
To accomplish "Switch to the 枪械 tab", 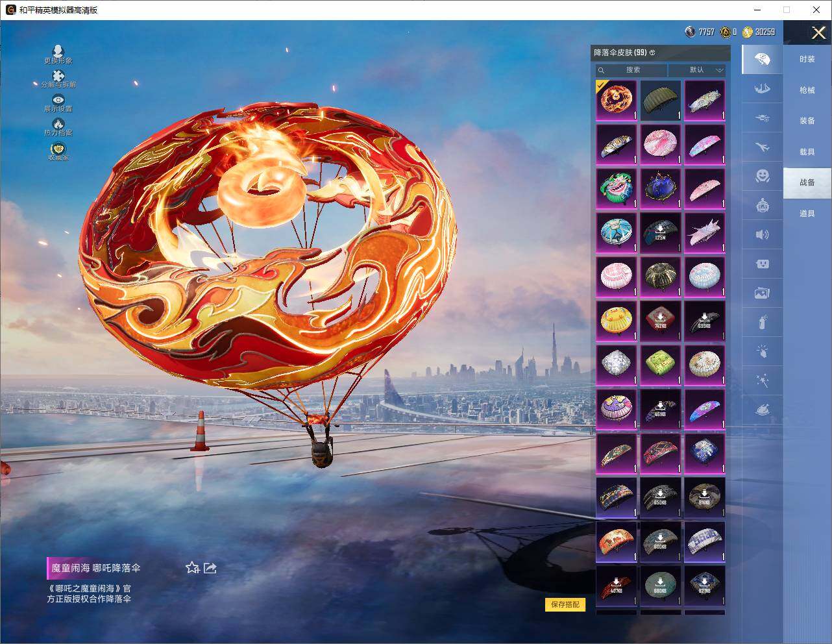I will [x=807, y=90].
